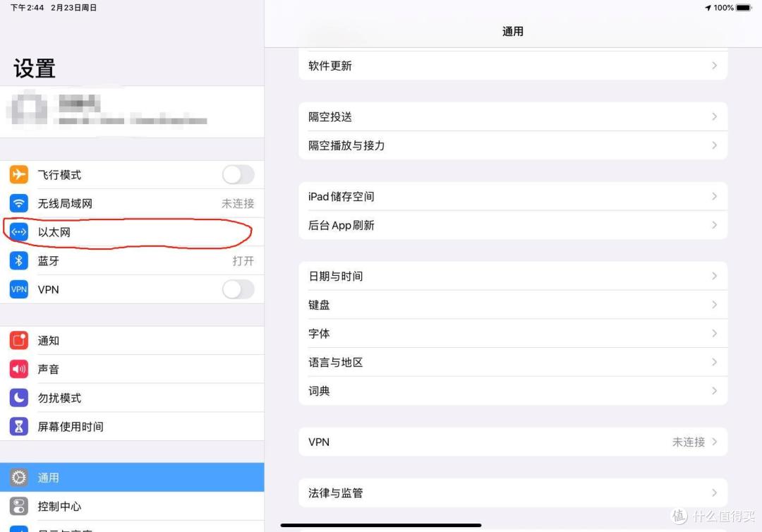Image resolution: width=762 pixels, height=532 pixels.
Task: Open chevron on 隔空播放与接力 row
Action: [x=714, y=145]
